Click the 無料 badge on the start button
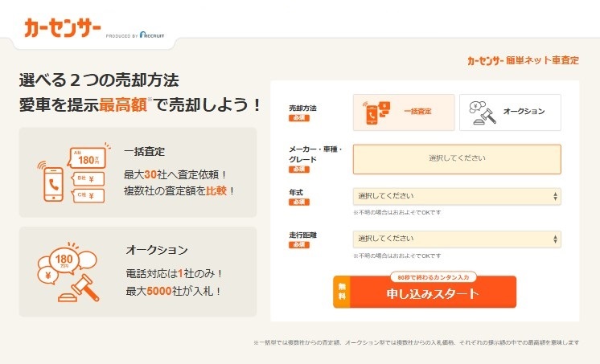 click(342, 292)
